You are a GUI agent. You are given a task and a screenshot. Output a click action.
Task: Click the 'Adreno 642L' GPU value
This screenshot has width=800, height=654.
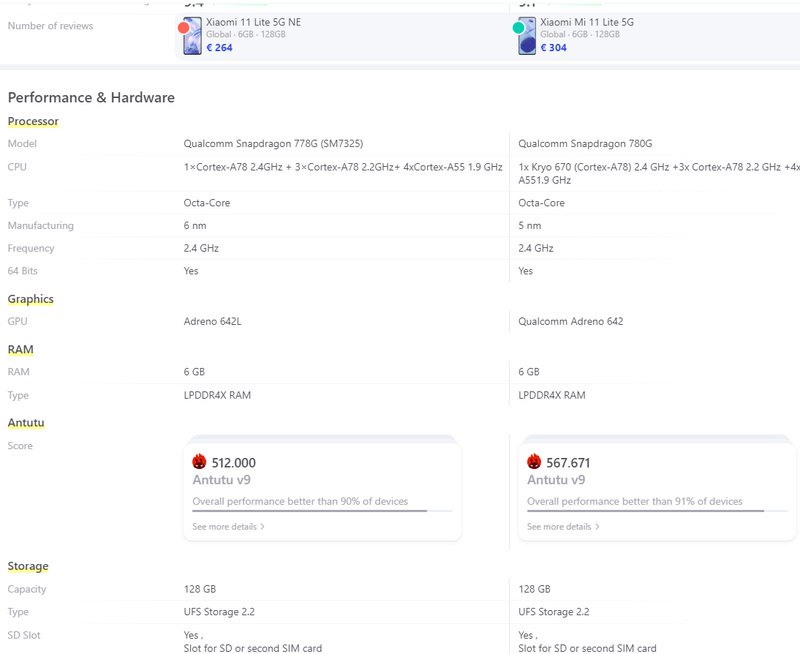[x=212, y=321]
